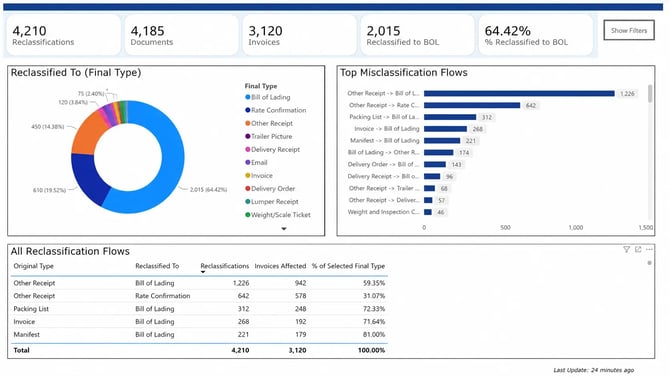Image resolution: width=670 pixels, height=377 pixels.
Task: Click Bill of Lading -> Other R... bar
Action: tap(438, 153)
